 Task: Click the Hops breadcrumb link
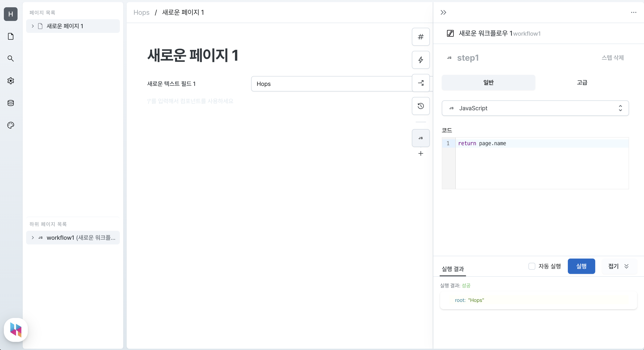(x=141, y=12)
